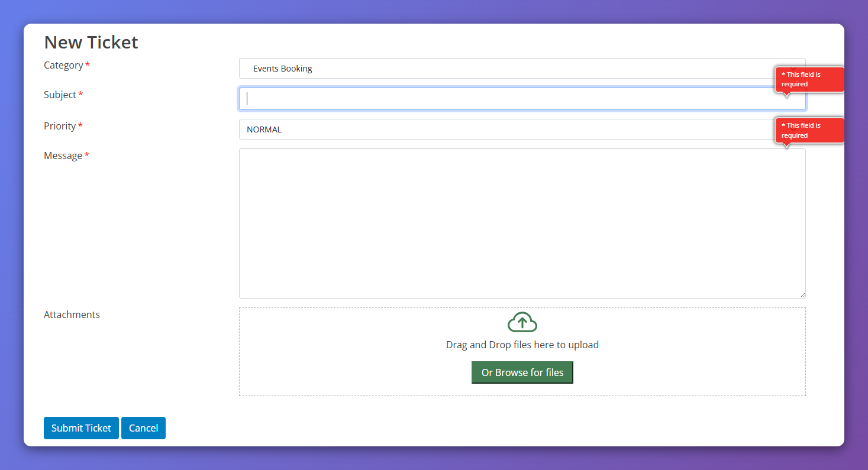Cancel the new ticket form
868x470 pixels.
coord(143,428)
